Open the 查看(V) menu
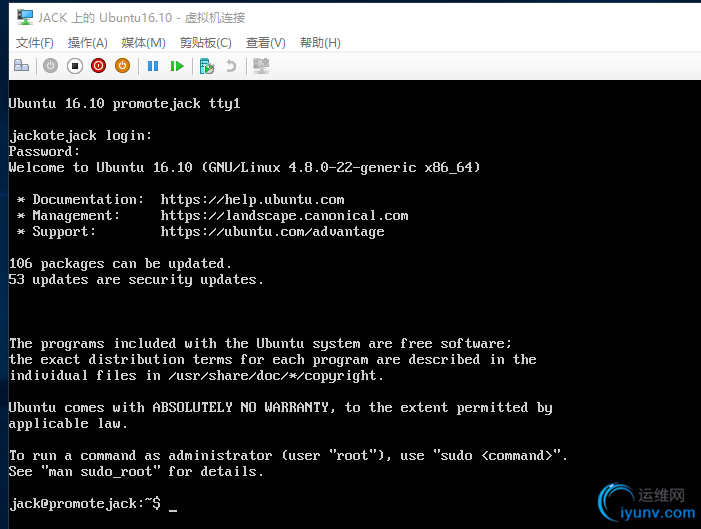 click(266, 43)
